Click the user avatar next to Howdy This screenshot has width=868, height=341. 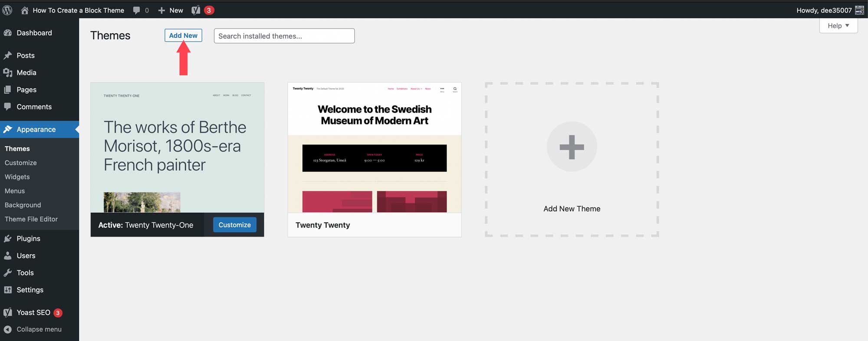(x=859, y=10)
